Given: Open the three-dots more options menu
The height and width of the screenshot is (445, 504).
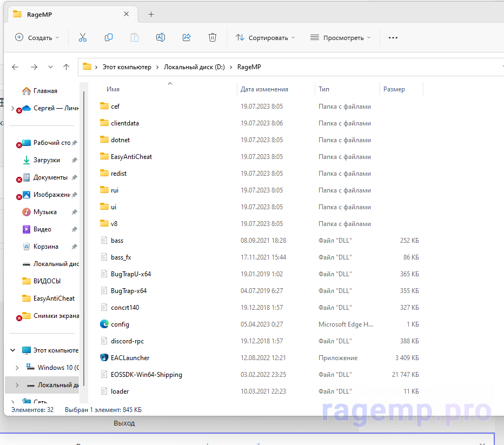Looking at the screenshot, I should click(393, 38).
